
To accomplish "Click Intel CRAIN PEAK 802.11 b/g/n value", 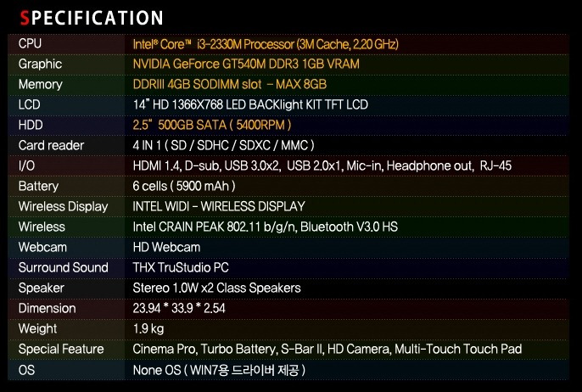I will click(266, 227).
